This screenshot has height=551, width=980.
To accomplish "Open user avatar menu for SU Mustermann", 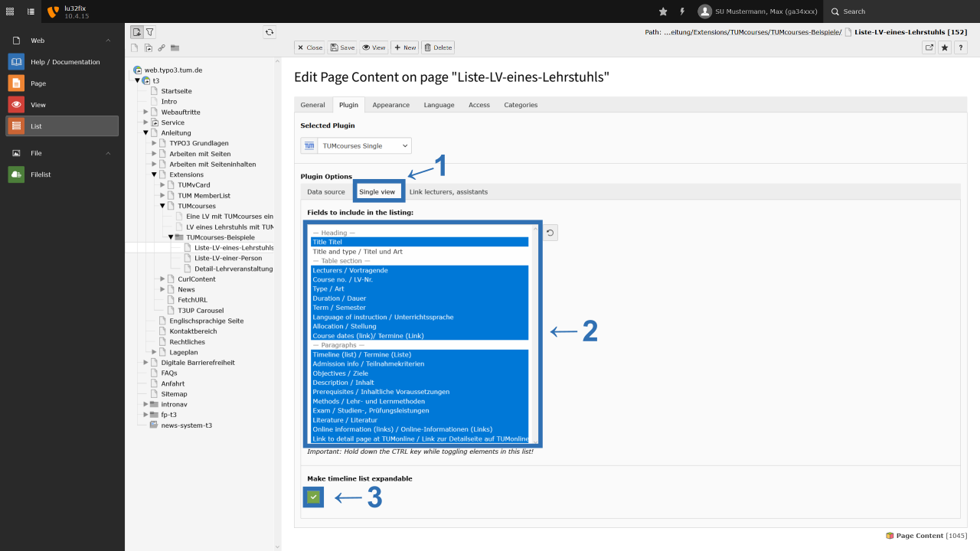I will point(757,11).
